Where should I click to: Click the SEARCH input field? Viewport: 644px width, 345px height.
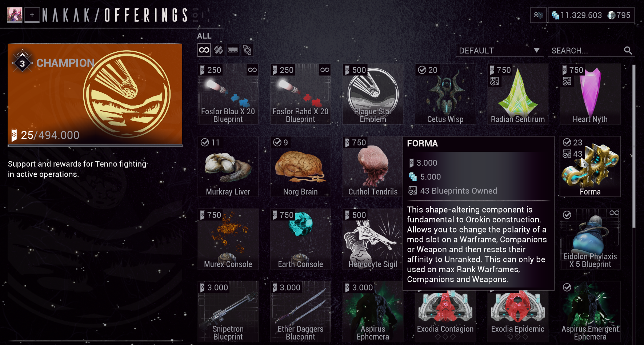tap(587, 51)
